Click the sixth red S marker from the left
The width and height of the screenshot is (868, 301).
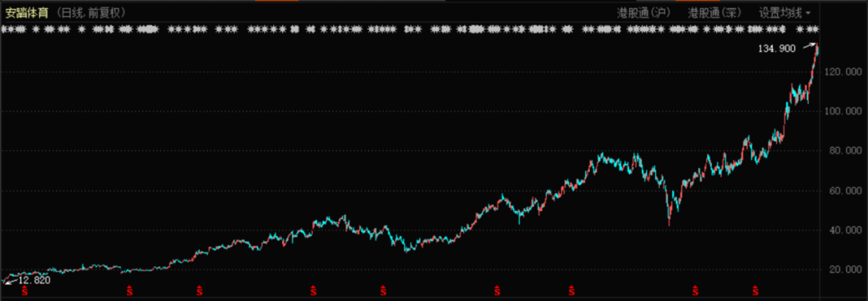pyautogui.click(x=497, y=291)
